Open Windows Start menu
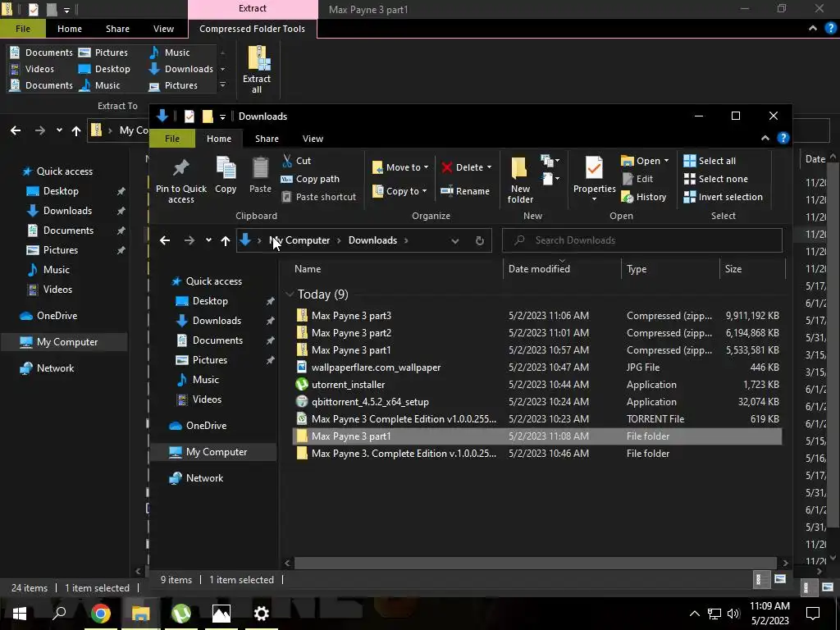 pos(20,614)
